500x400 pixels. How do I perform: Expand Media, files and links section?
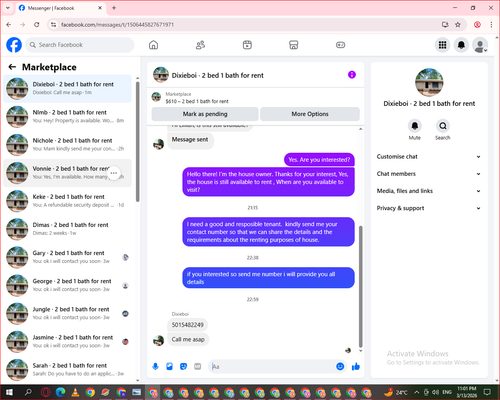[x=429, y=191]
